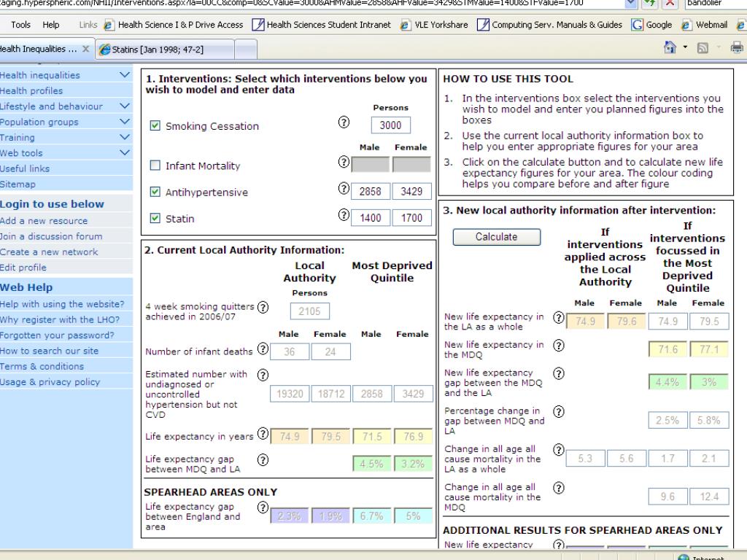This screenshot has height=560, width=747.
Task: Help icon for Percentage change in gap
Action: tap(559, 412)
